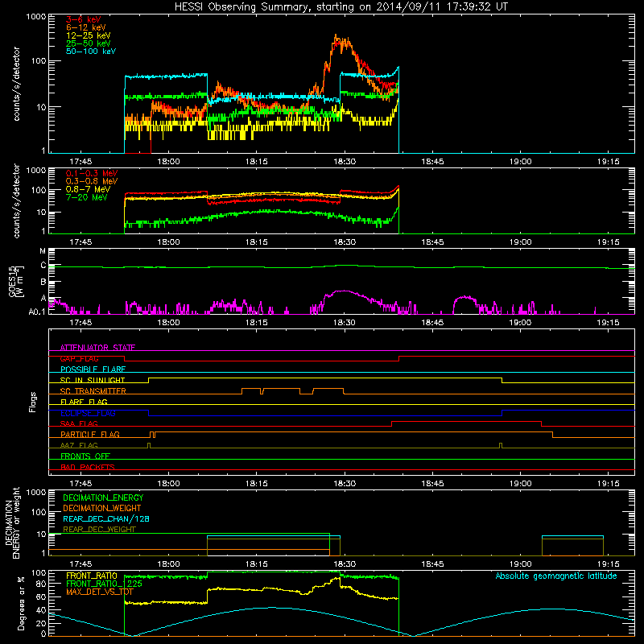Select the POSSIBLE_FLARE flag label

click(x=93, y=369)
